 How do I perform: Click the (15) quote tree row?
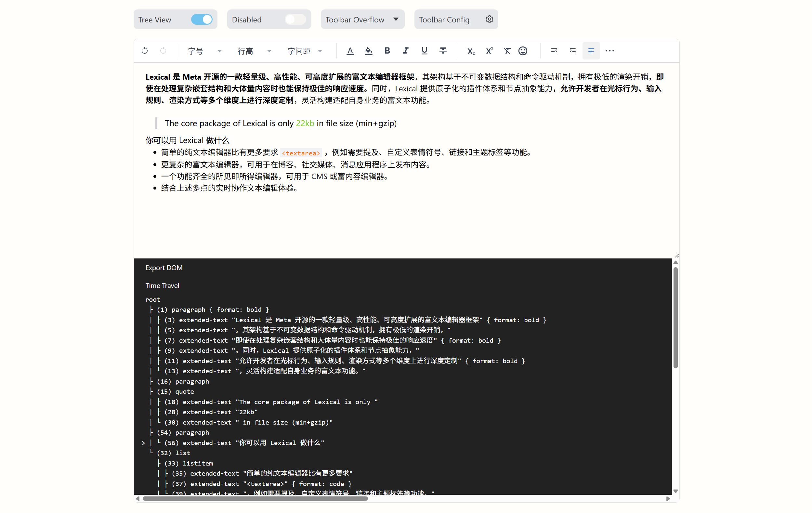(x=175, y=391)
